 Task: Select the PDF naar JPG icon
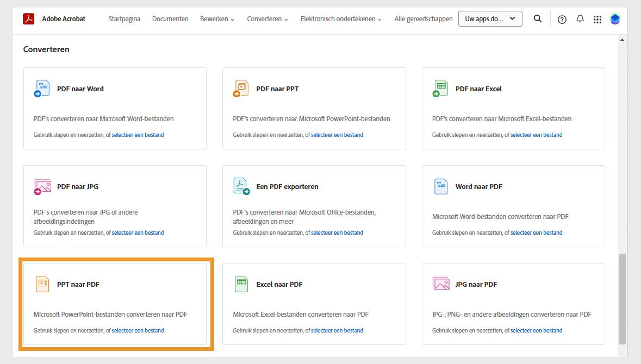click(42, 186)
